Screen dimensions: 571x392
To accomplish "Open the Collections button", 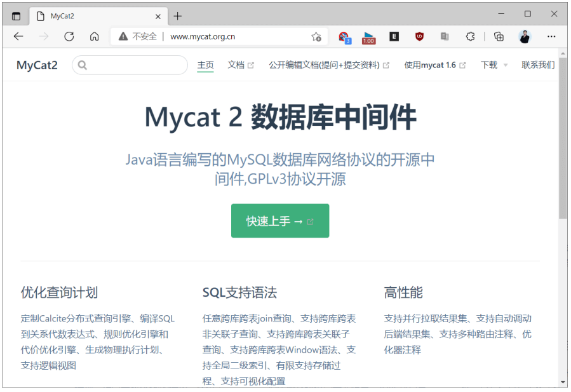I will 499,36.
